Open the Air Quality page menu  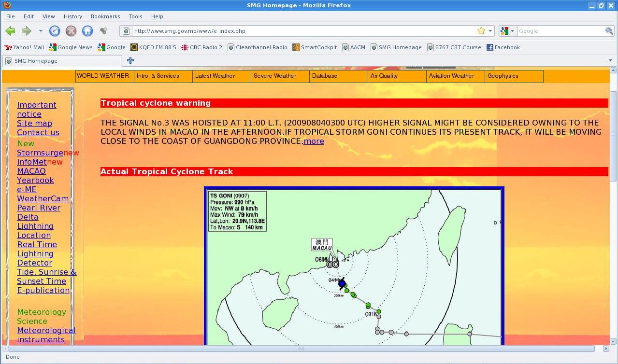[x=397, y=76]
